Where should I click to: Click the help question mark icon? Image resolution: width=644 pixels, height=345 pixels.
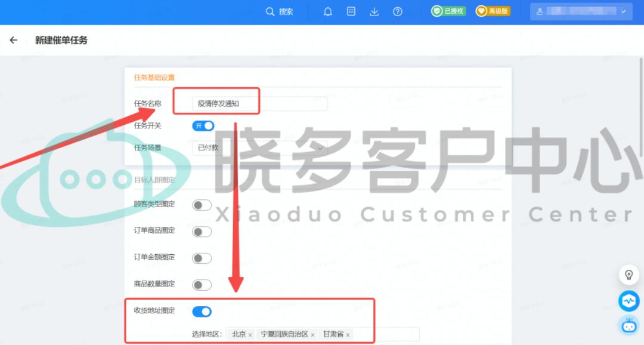coord(398,11)
